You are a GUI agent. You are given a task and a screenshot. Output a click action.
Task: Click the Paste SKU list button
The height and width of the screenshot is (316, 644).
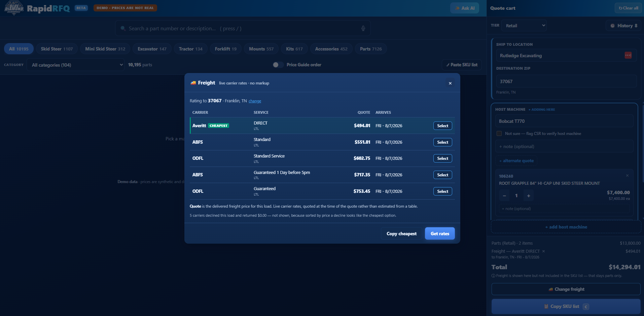pyautogui.click(x=462, y=65)
